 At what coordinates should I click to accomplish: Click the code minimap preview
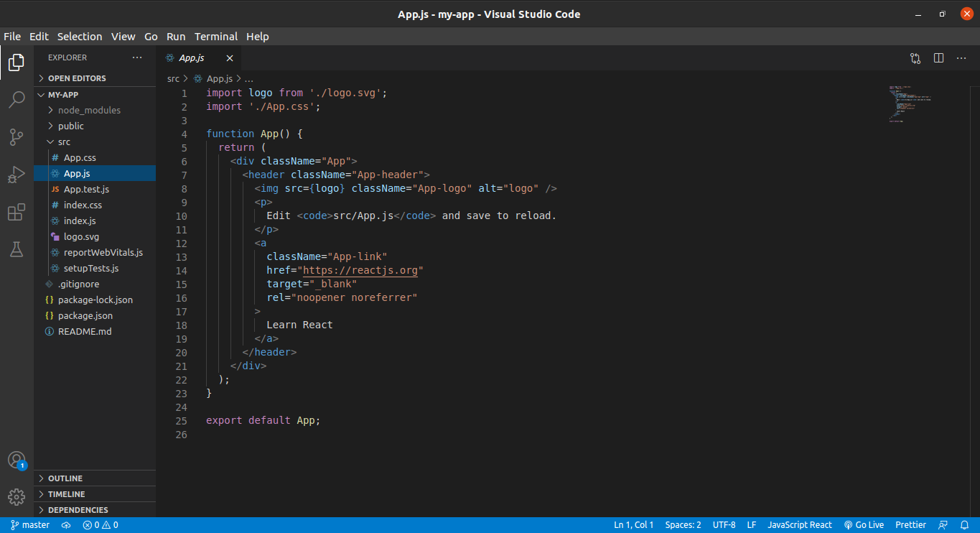point(911,104)
